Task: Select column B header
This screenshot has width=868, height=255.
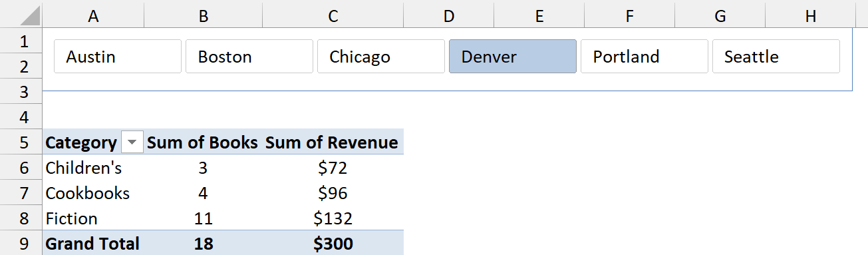Action: tap(204, 16)
